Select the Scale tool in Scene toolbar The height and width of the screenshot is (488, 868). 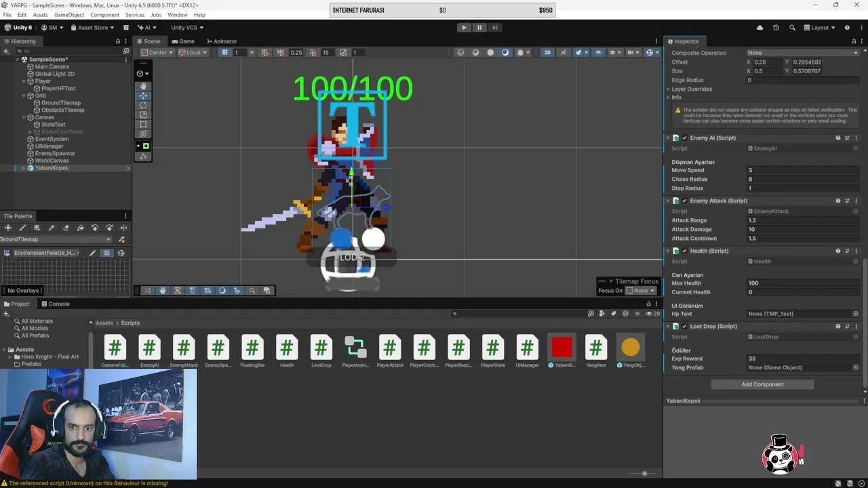pos(143,115)
